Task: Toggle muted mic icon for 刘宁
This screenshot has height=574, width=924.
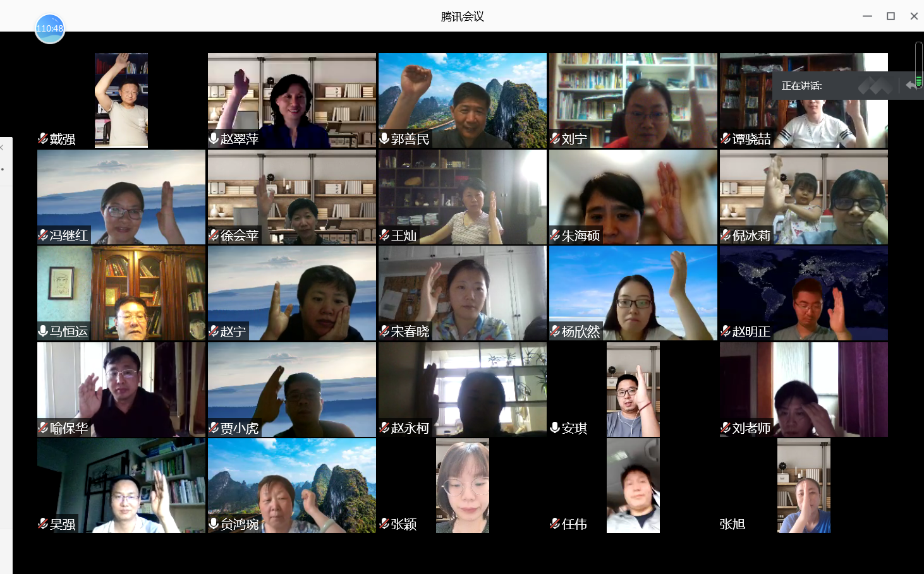Action: [x=555, y=138]
